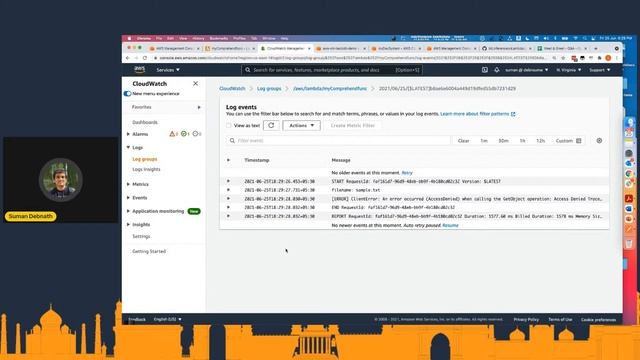Expand the Alarms sidebar section
Image resolution: width=640 pixels, height=360 pixels.
coord(128,134)
